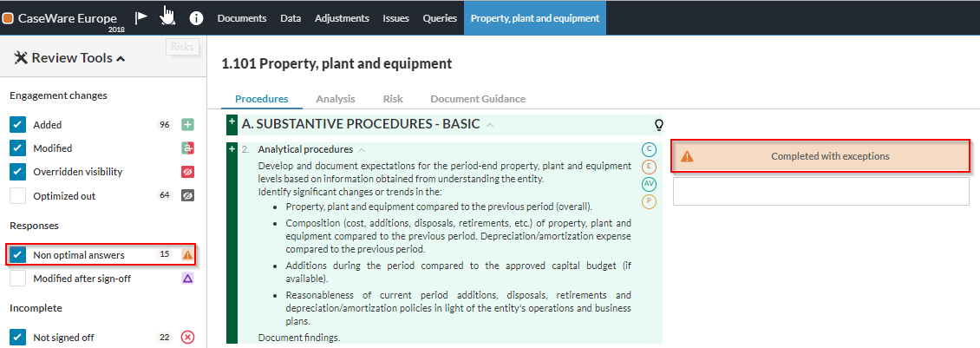Viewport: 980px width, 348px height.
Task: Click the empty response text field
Action: point(820,192)
